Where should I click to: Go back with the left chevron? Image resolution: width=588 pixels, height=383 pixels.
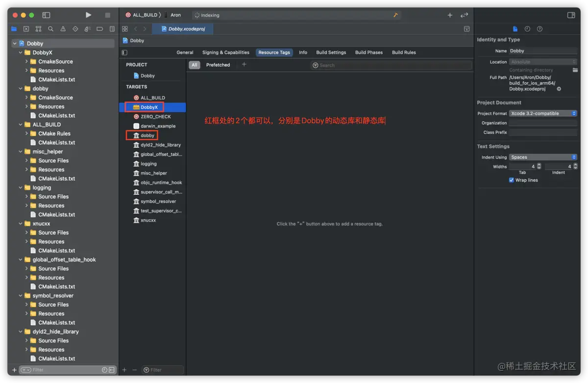point(136,29)
